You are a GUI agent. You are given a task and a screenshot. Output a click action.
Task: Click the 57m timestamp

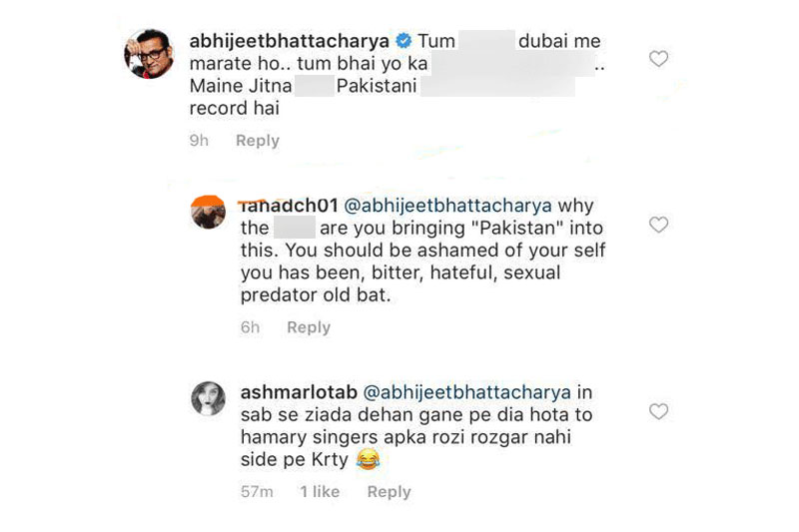[x=258, y=492]
